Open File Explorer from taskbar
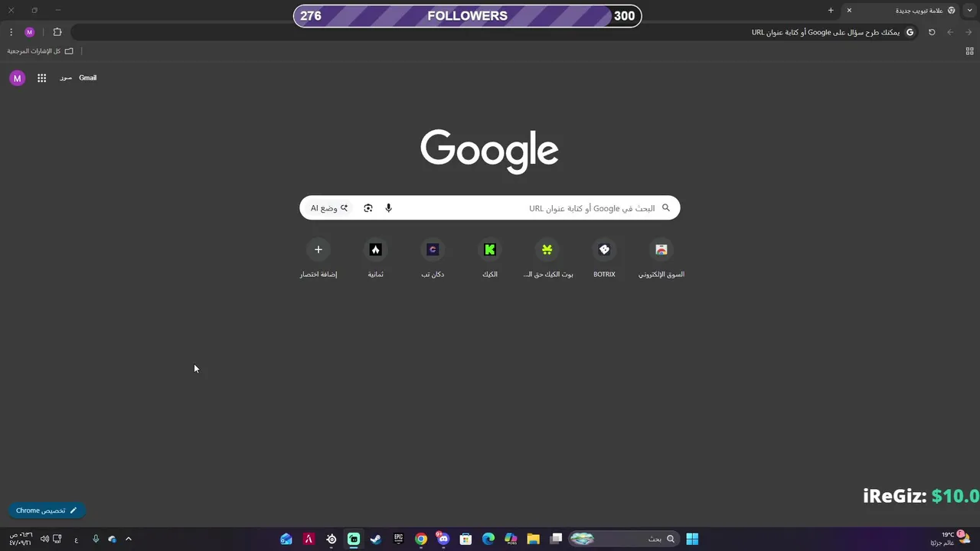980x551 pixels. pos(534,539)
